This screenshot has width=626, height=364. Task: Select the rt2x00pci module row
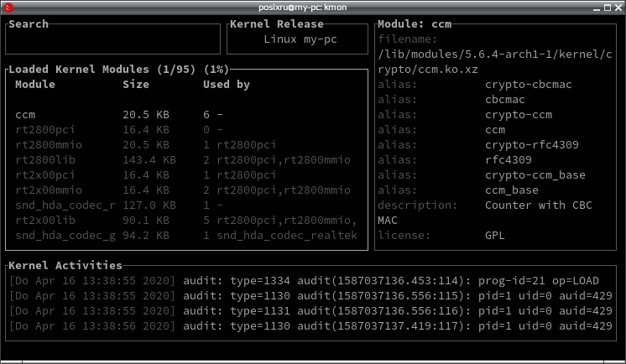(x=186, y=175)
